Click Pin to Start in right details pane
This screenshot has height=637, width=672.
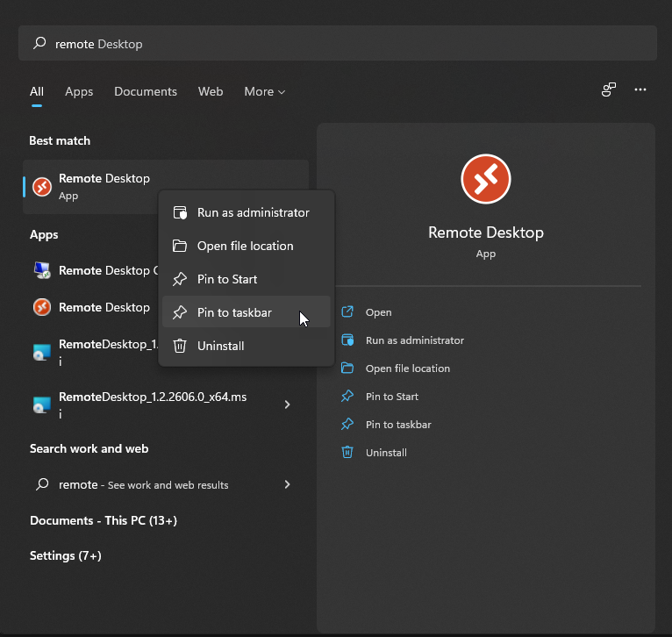[x=391, y=397]
